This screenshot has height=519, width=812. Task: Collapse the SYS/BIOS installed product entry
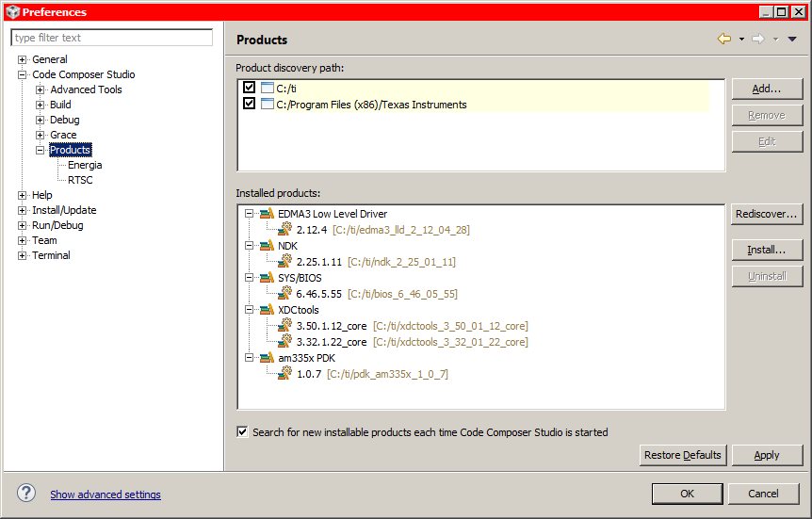(x=249, y=278)
